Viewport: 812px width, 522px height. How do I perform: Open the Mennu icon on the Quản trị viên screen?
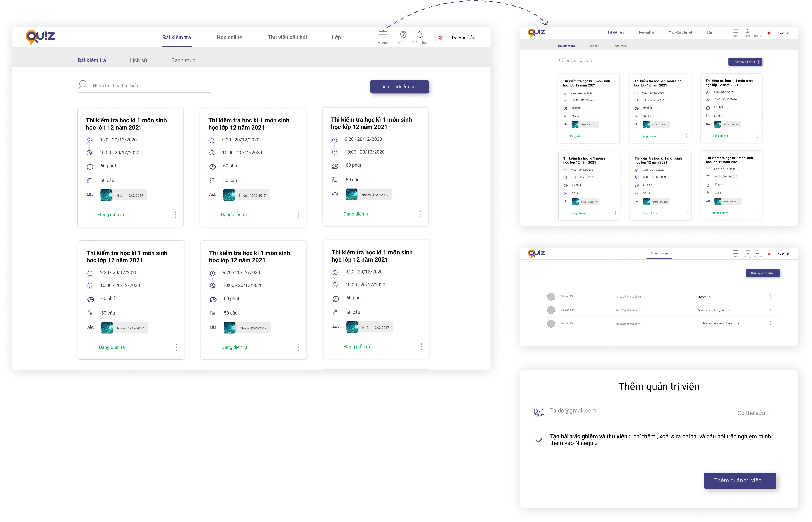[x=735, y=252]
